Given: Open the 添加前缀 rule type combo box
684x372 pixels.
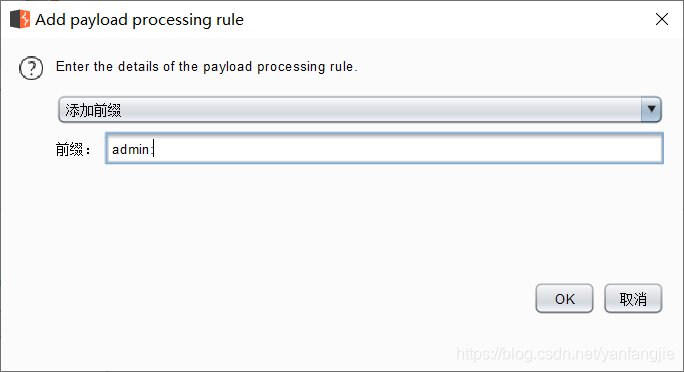Looking at the screenshot, I should click(x=360, y=109).
